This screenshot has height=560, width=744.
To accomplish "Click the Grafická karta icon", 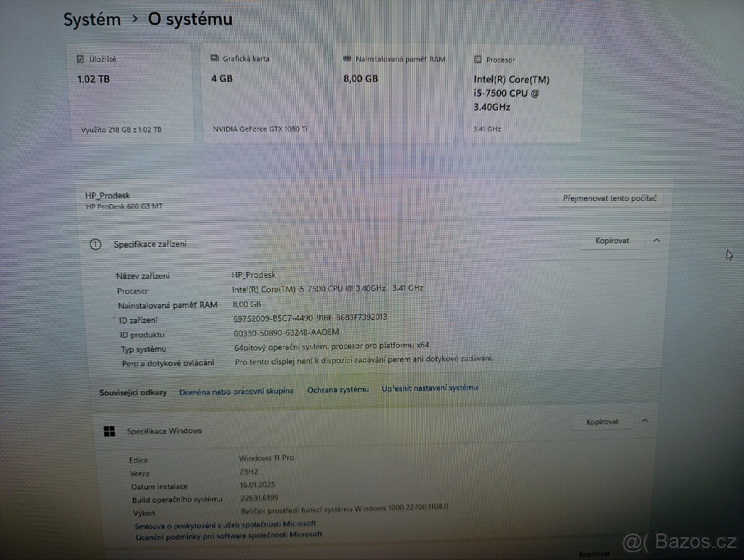I will click(x=214, y=58).
